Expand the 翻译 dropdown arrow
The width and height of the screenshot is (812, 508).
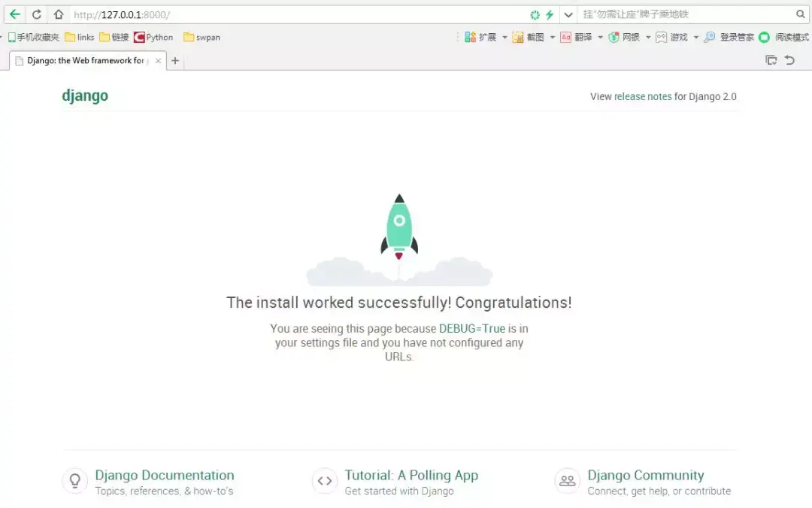(600, 38)
